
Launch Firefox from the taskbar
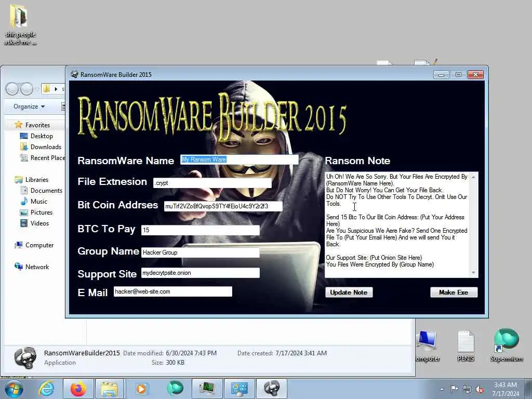point(78,389)
